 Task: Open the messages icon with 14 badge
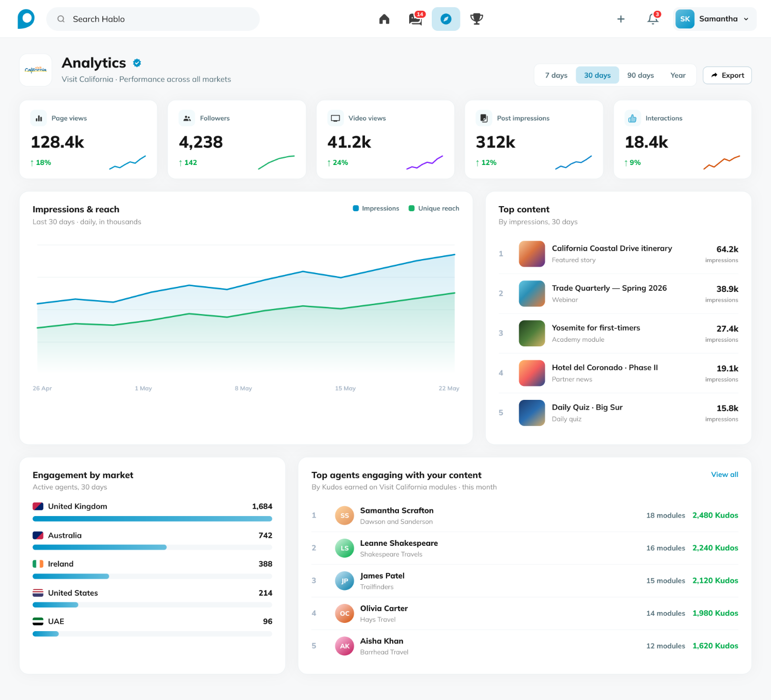click(x=415, y=19)
